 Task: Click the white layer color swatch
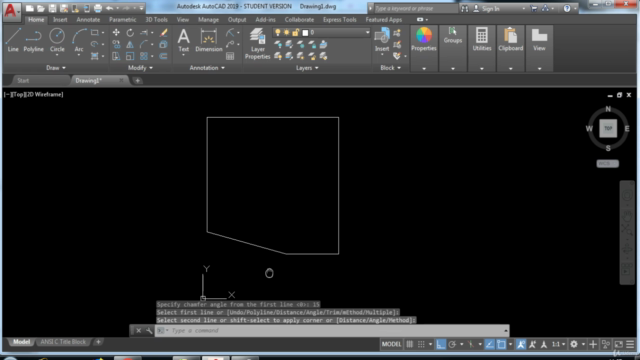(305, 33)
